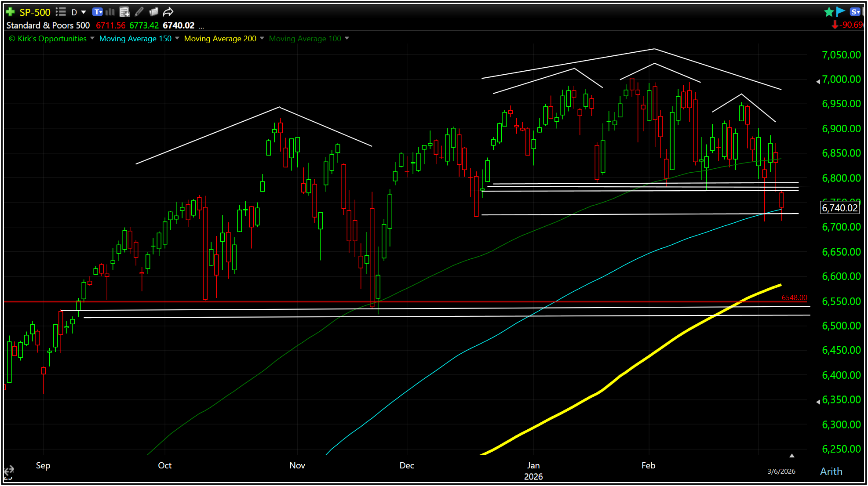The image size is (868, 486).
Task: Click the share arrow icon
Action: click(x=168, y=12)
